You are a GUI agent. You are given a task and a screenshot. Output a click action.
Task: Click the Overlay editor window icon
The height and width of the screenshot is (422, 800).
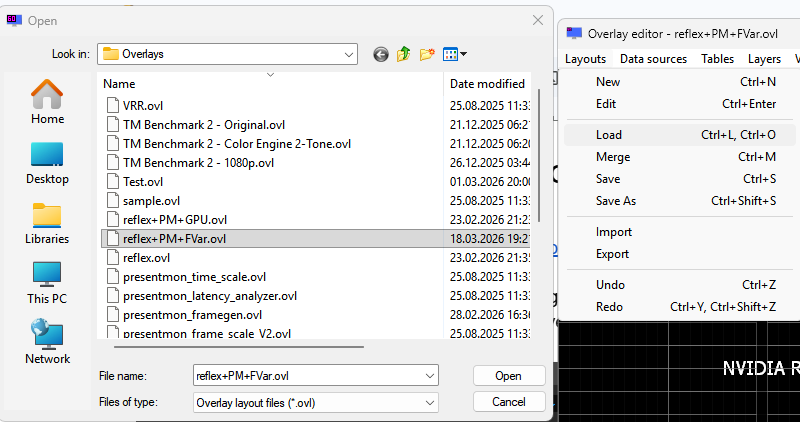574,33
